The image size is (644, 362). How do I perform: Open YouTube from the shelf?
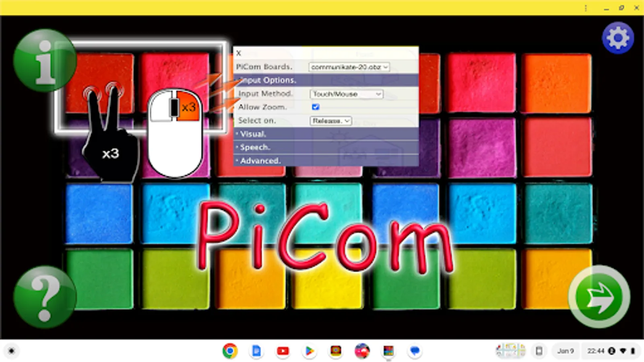point(283,351)
